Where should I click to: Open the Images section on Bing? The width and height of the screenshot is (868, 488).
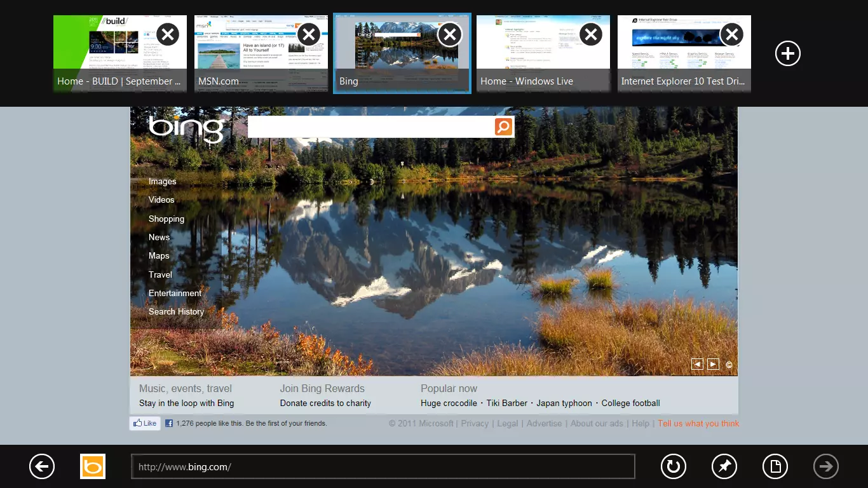click(x=162, y=181)
